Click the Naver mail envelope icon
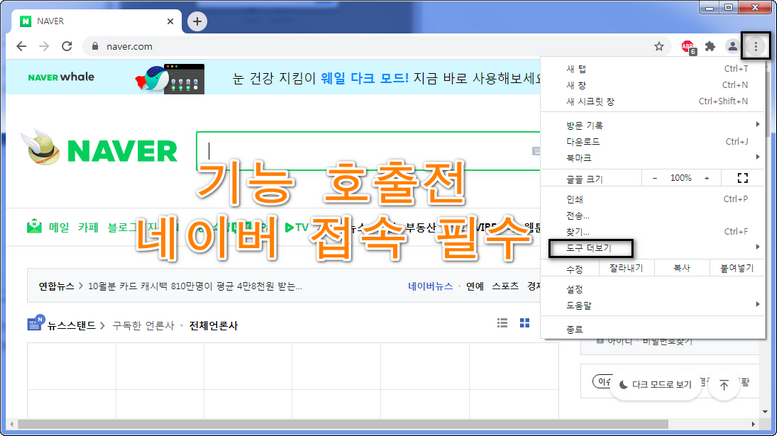Screen dimensions: 777x436 [34, 227]
